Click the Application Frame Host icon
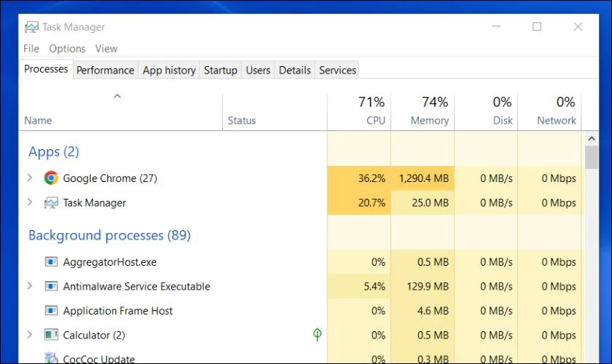 click(51, 311)
